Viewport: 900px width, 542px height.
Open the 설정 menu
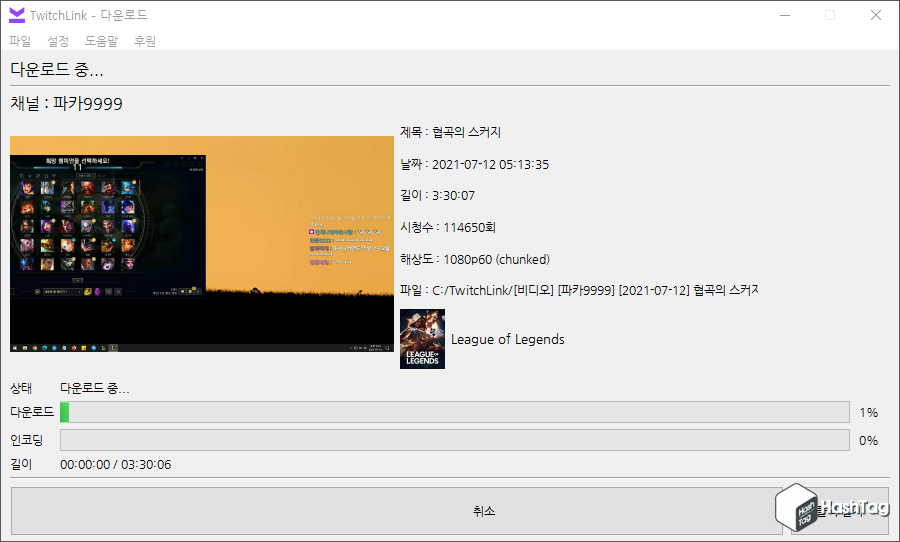(58, 41)
